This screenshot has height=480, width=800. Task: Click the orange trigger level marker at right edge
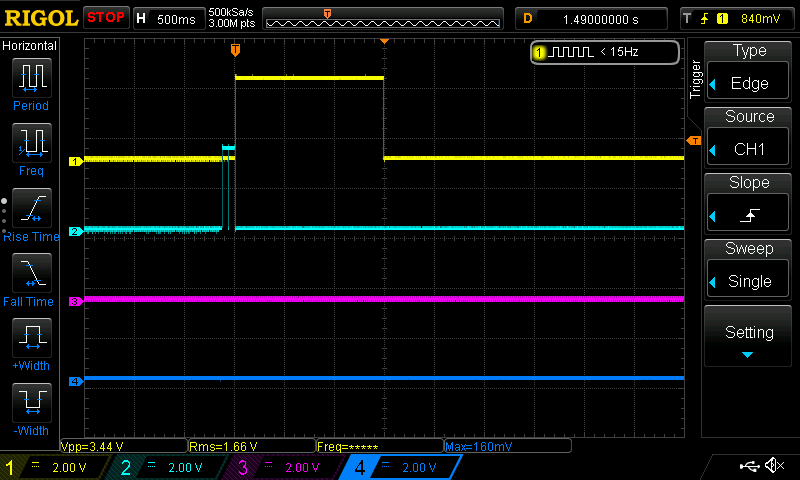[692, 141]
